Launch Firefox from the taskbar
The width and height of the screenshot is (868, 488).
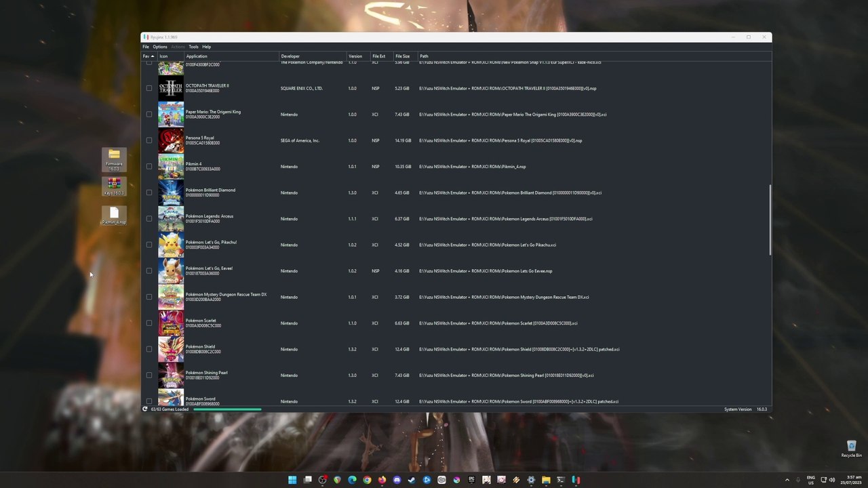point(382,480)
